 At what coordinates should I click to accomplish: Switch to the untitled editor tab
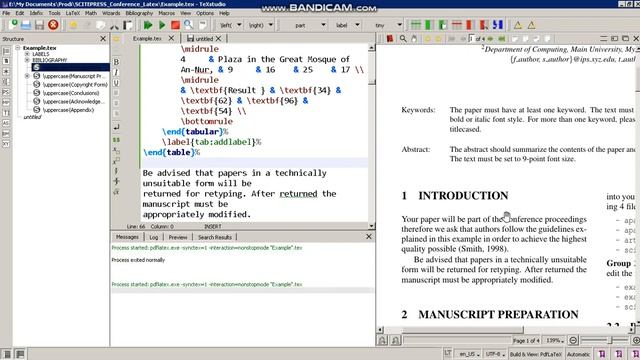(x=204, y=38)
